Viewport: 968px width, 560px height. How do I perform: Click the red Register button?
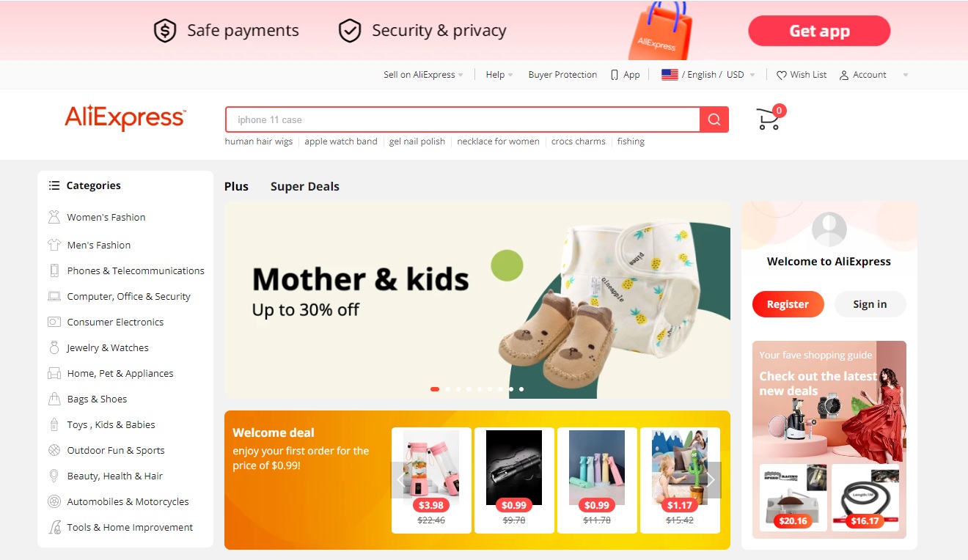pos(788,304)
